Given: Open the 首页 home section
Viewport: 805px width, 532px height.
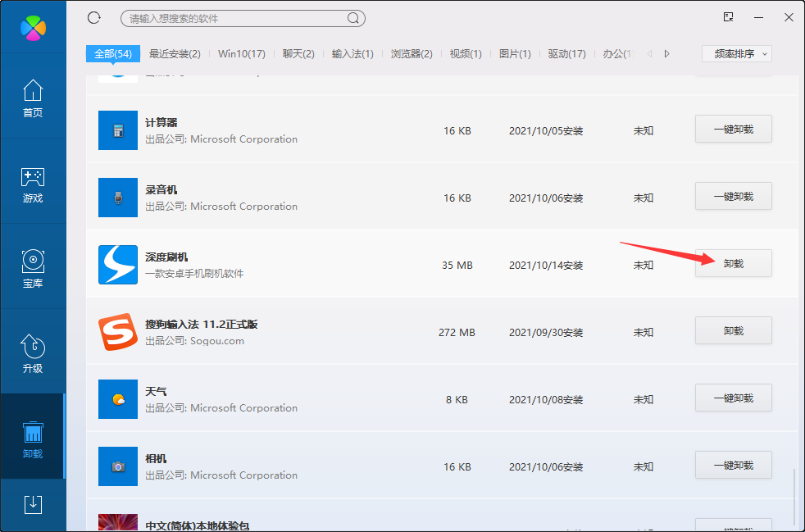Looking at the screenshot, I should (33, 98).
